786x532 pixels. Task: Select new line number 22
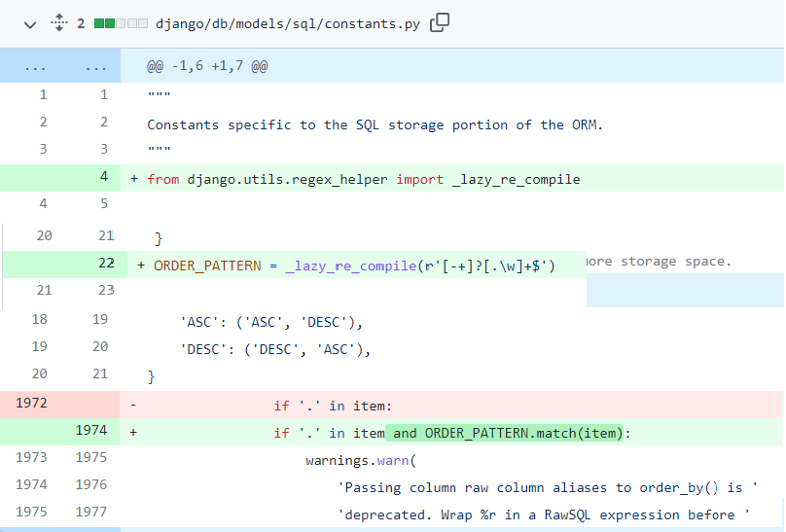click(x=106, y=263)
